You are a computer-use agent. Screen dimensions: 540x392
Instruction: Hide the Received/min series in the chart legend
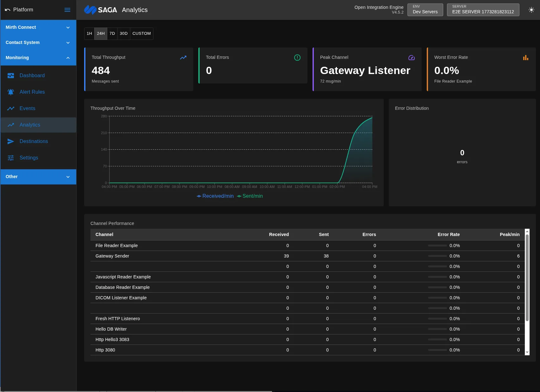pos(215,196)
